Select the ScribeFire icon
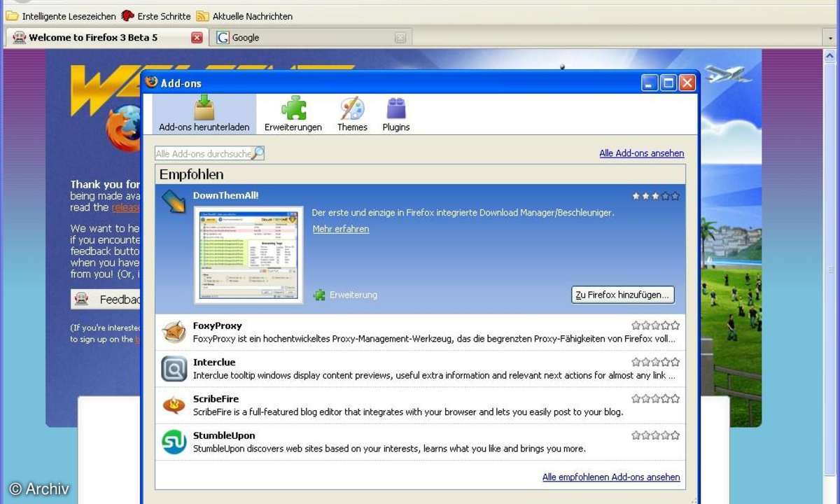This screenshot has width=840, height=504. (x=174, y=405)
